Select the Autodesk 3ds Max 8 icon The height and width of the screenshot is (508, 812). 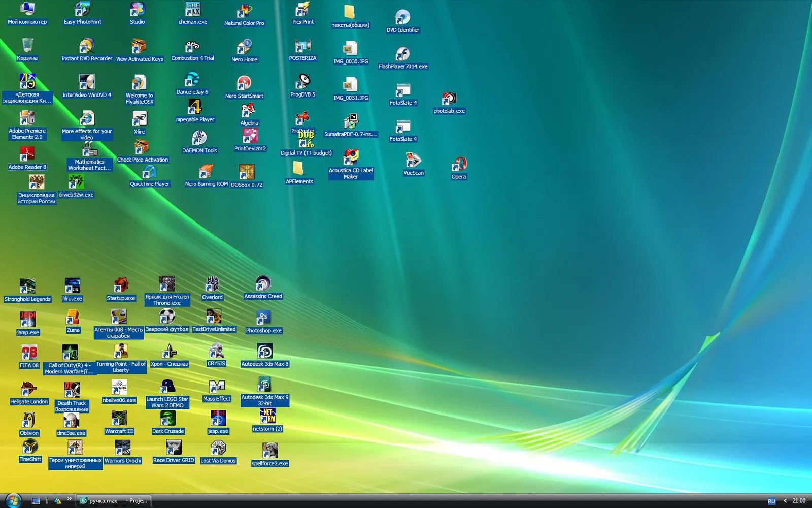[264, 356]
